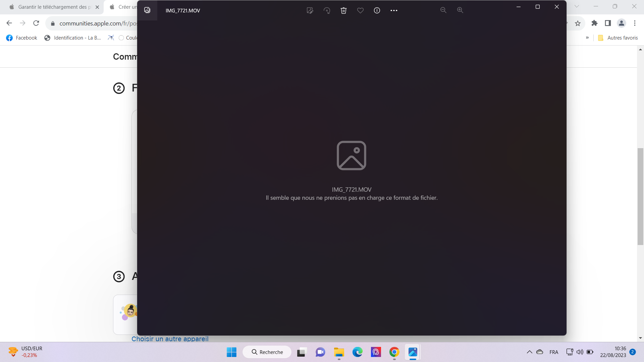Open the file info panel icon
This screenshot has height=362, width=644.
(377, 10)
